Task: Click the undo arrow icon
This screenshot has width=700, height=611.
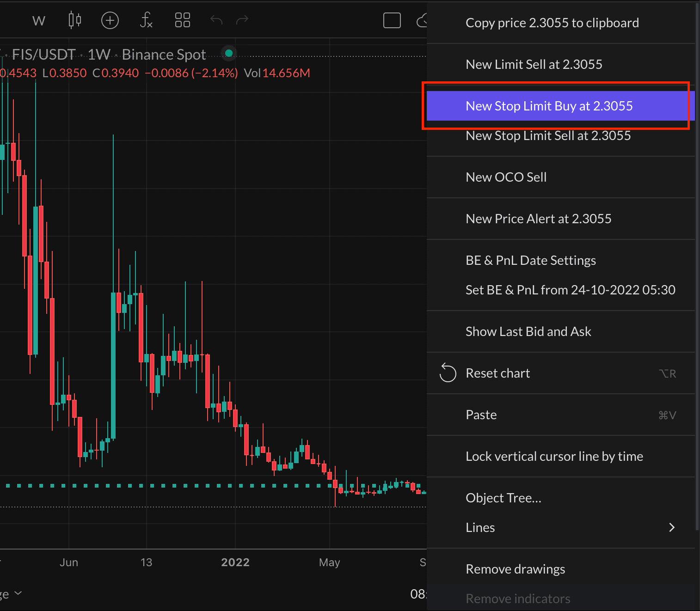Action: (x=216, y=20)
